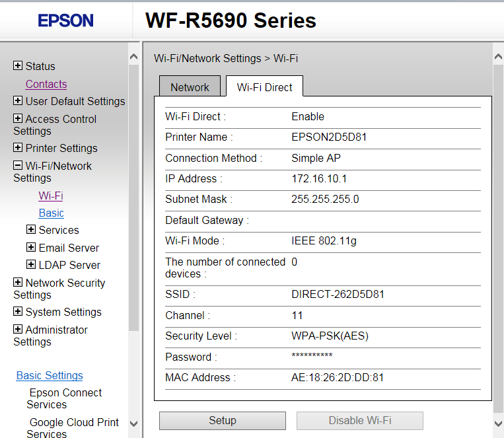Switch to the Network tab
The image size is (504, 438).
pos(190,87)
